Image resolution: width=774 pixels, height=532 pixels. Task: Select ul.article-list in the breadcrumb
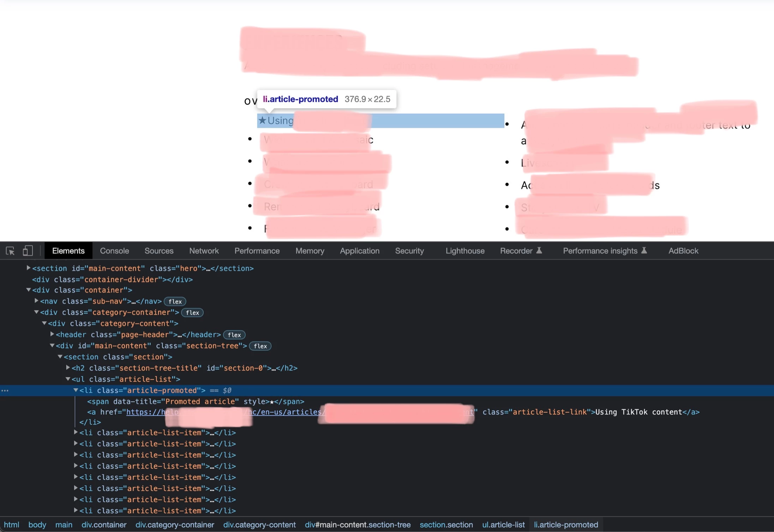coord(503,525)
